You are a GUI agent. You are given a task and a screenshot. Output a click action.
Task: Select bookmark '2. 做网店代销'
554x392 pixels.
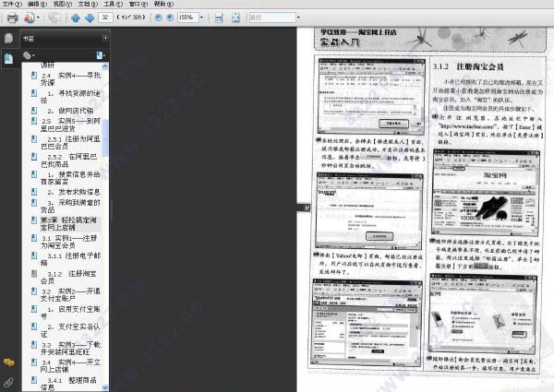coord(70,111)
